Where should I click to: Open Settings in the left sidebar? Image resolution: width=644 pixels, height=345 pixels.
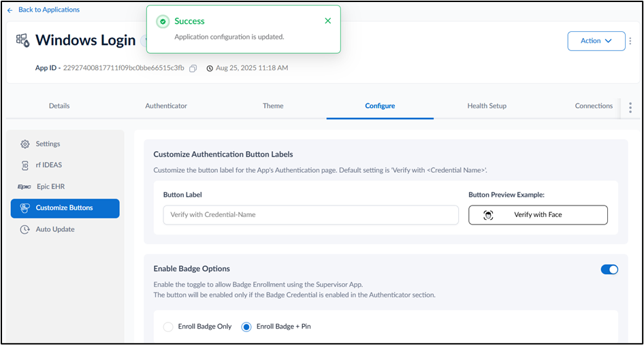click(65, 144)
